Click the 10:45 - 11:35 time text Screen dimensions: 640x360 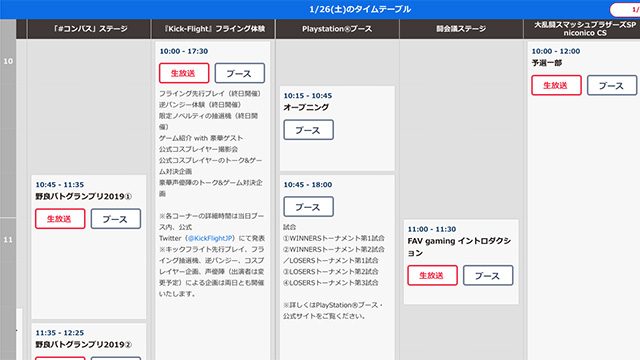tap(60, 184)
